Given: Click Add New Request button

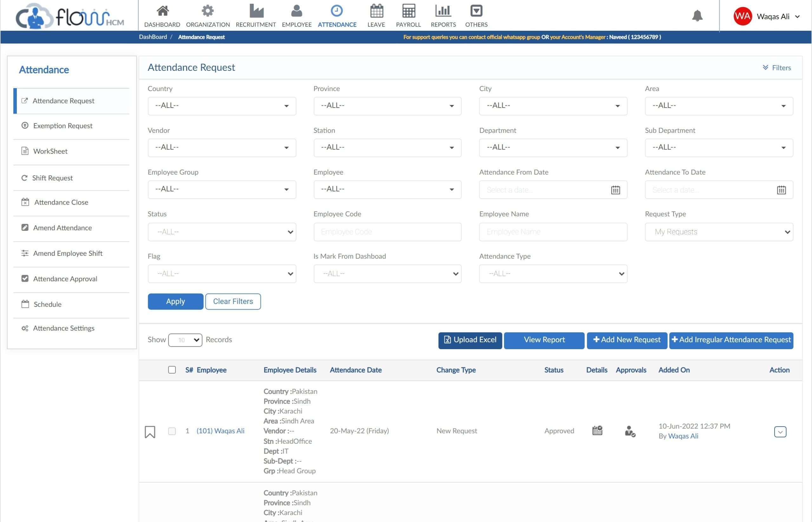Looking at the screenshot, I should 627,340.
